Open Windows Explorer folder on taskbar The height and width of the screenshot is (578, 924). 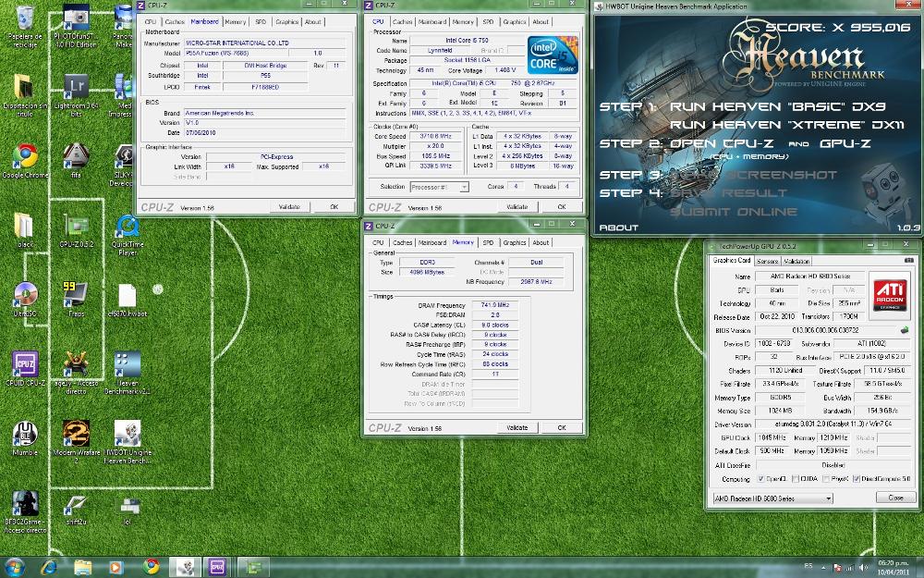(x=83, y=568)
